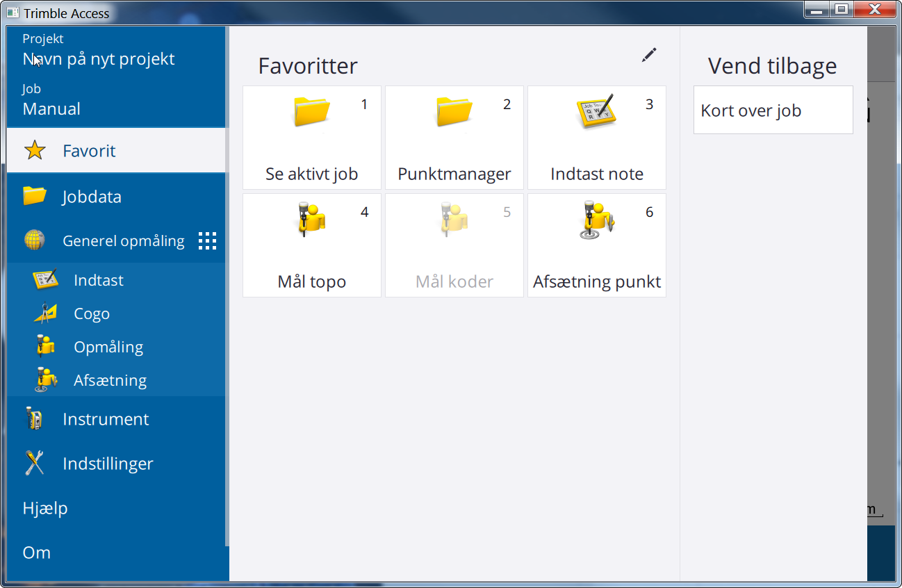The height and width of the screenshot is (588, 902).
Task: Select Indtast submenu item
Action: [115, 279]
